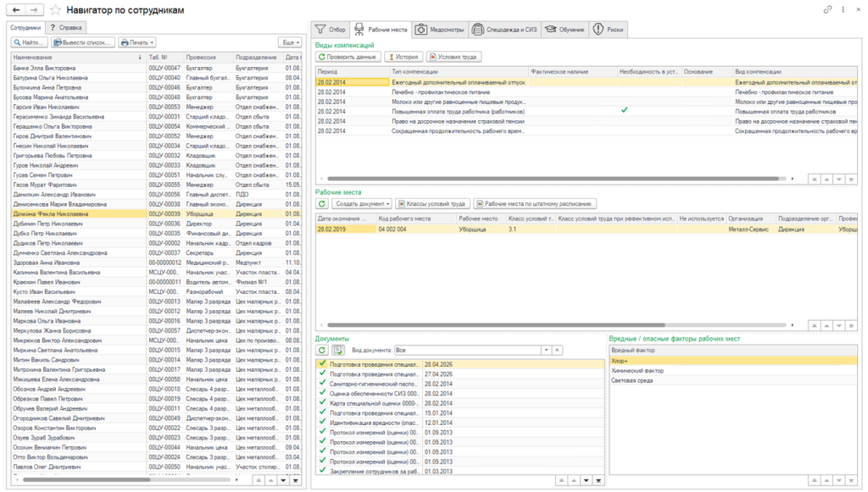
Task: Expand the Печать dropdown menu
Action: tap(136, 42)
